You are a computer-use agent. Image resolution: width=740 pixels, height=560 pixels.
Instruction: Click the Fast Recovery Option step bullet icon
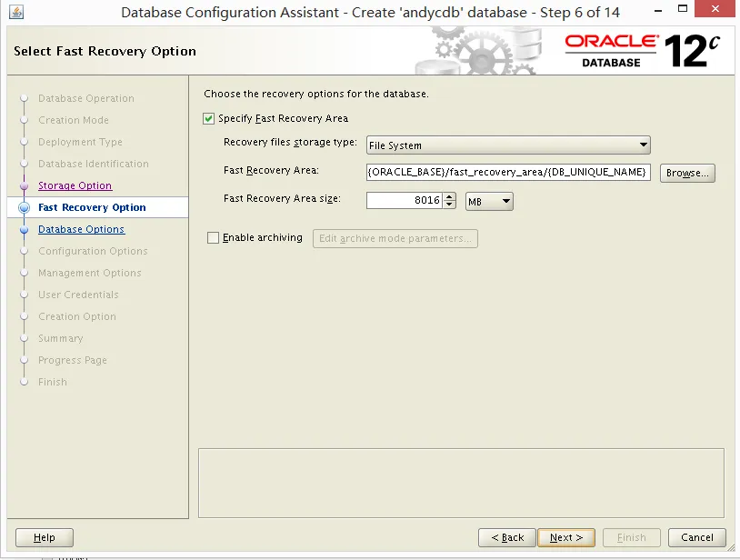[x=24, y=207]
